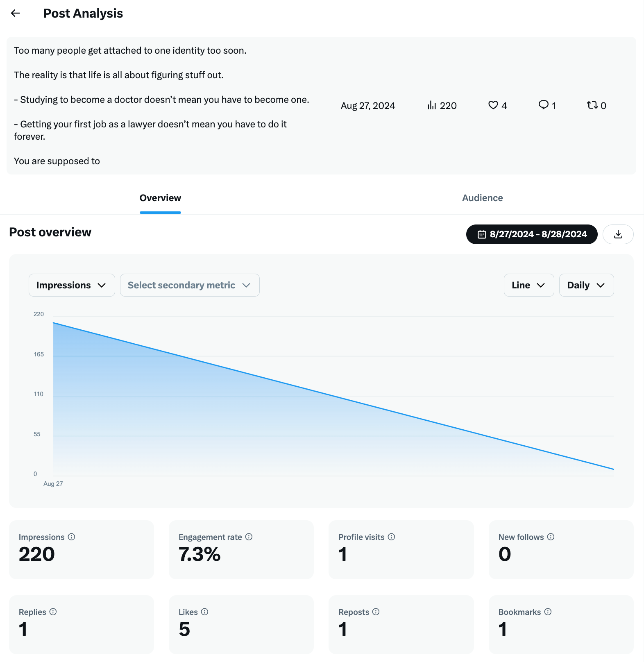Viewport: 644px width, 662px height.
Task: Export data using the download icon
Action: (x=618, y=234)
